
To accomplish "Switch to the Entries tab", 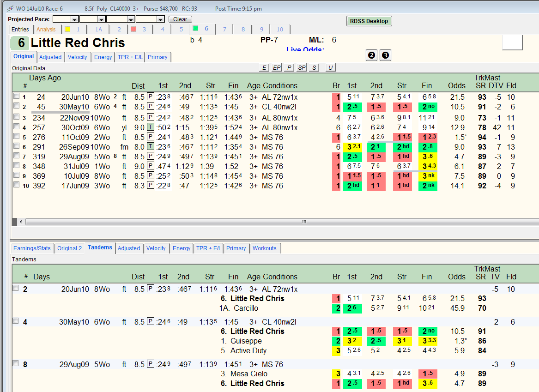I will click(x=20, y=30).
